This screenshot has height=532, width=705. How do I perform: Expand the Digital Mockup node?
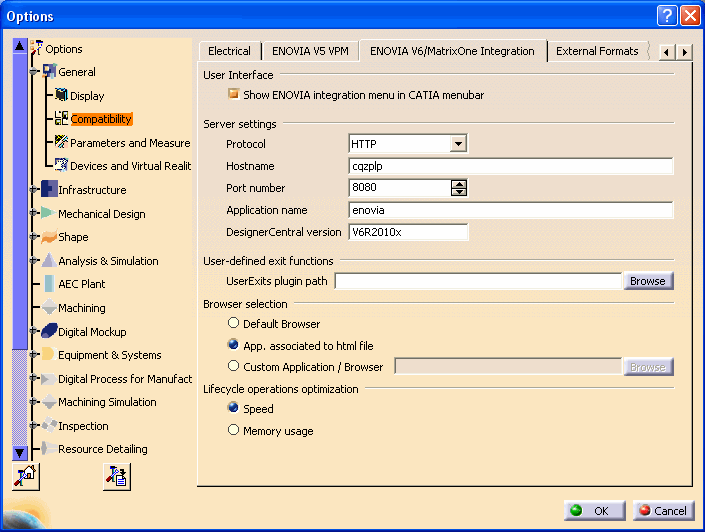[34, 331]
